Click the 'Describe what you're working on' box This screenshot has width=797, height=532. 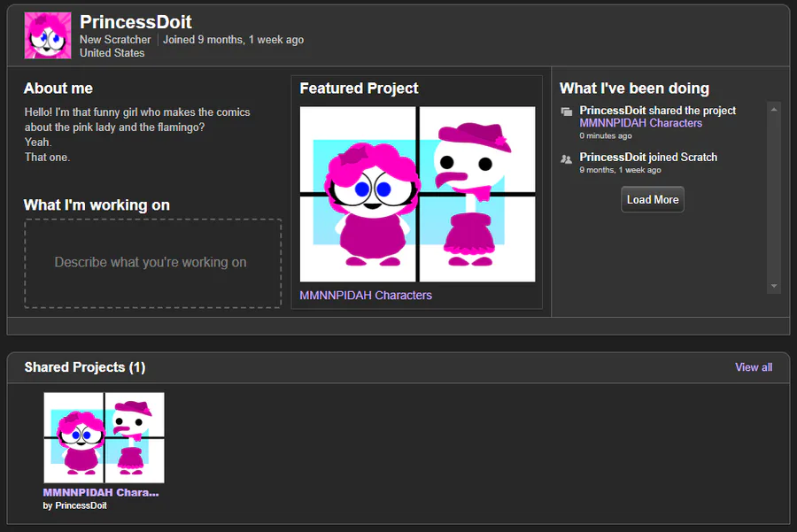(153, 263)
